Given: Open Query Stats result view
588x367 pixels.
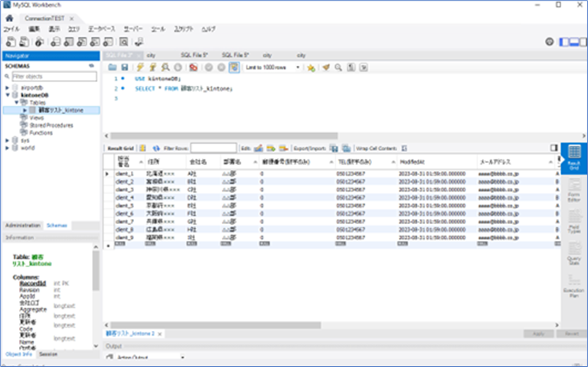Looking at the screenshot, I should click(574, 253).
